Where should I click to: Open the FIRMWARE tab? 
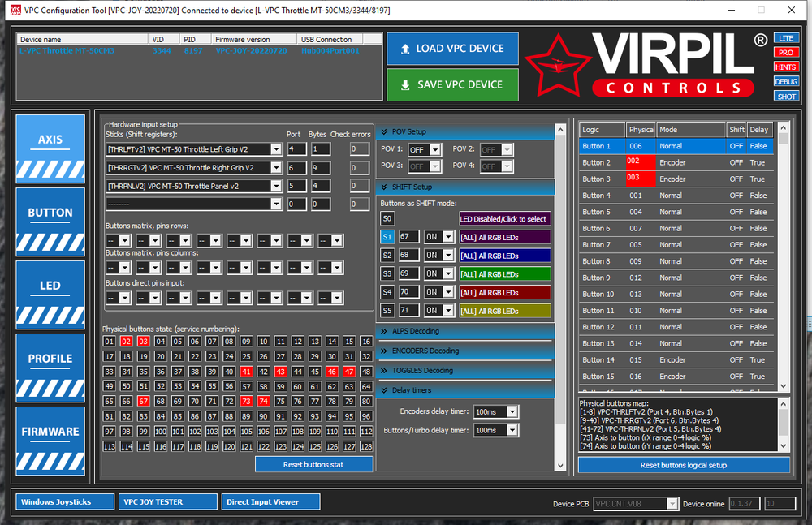coord(50,441)
